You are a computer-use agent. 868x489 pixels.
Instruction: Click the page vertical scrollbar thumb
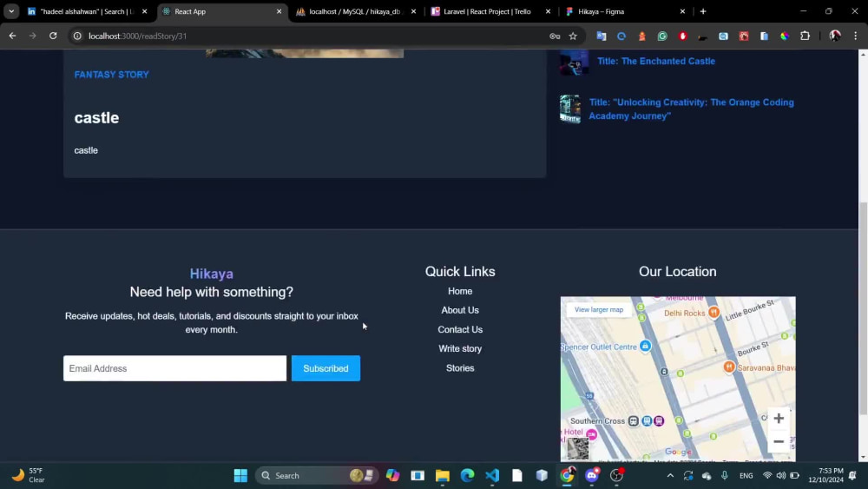pos(863,307)
